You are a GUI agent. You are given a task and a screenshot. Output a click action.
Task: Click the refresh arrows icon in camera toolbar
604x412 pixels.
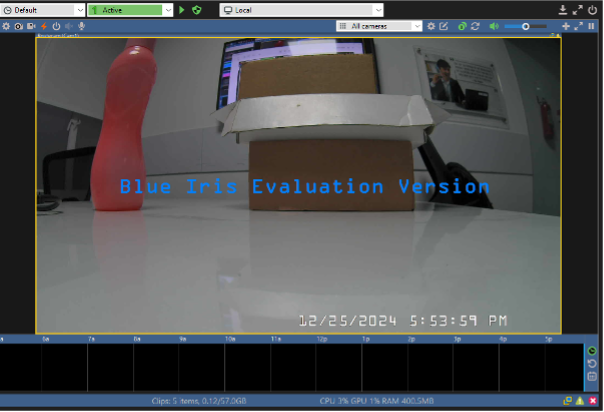coord(475,26)
